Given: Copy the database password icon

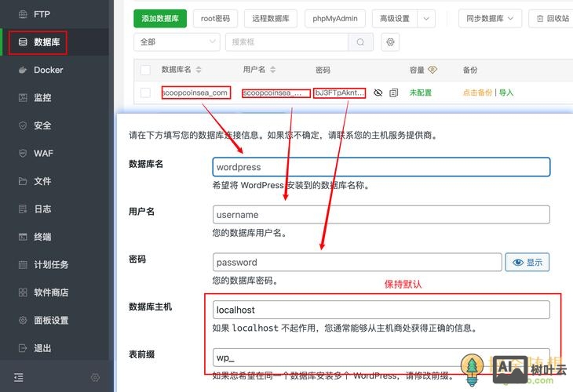Looking at the screenshot, I should pyautogui.click(x=393, y=93).
